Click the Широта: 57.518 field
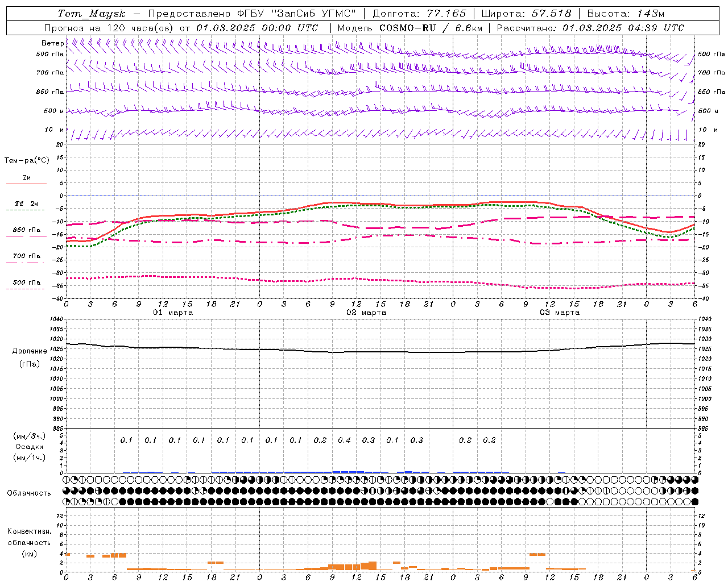Image resolution: width=728 pixels, height=582 pixels. click(x=526, y=14)
